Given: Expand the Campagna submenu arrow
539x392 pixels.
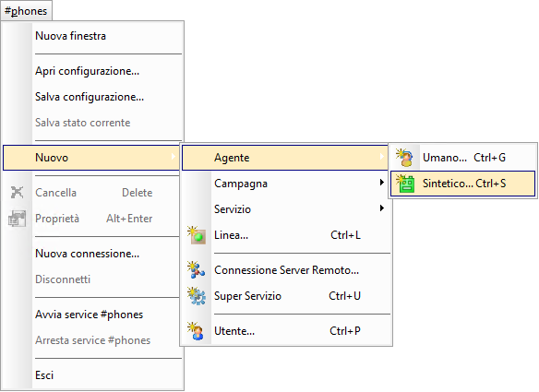Looking at the screenshot, I should (381, 183).
